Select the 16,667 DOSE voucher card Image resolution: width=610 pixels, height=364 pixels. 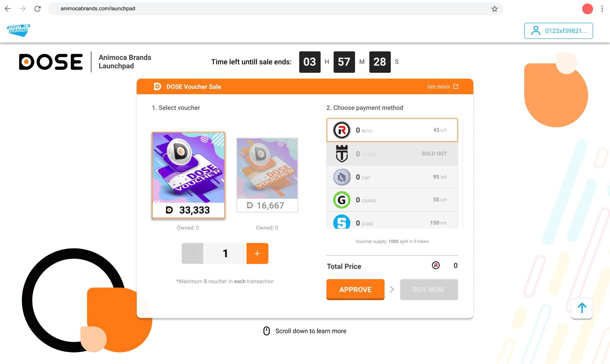[x=267, y=175]
